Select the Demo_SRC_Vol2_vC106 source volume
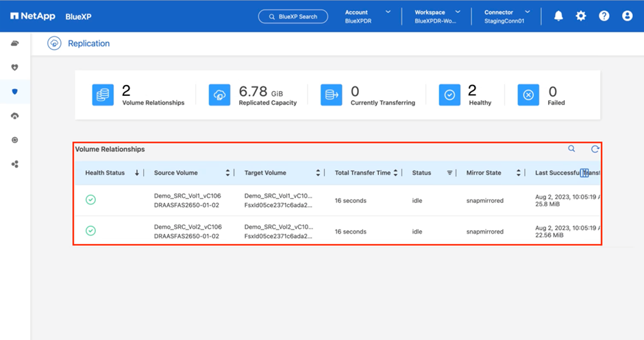This screenshot has height=340, width=644. click(188, 227)
